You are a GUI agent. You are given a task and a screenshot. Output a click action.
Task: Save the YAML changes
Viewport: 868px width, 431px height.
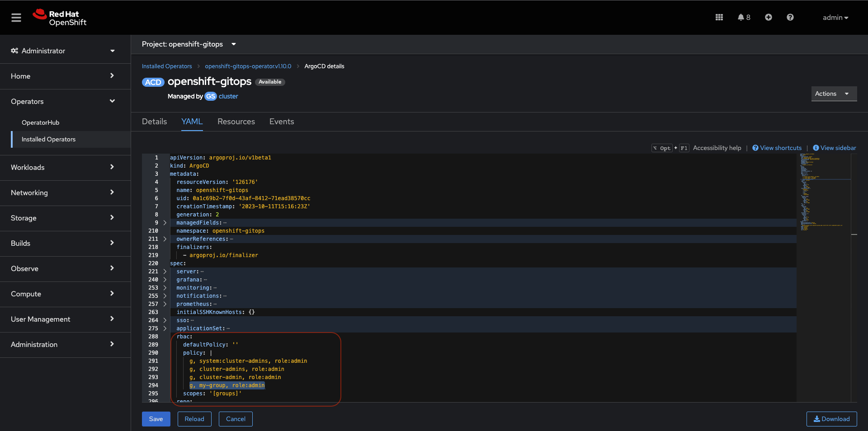(x=156, y=419)
